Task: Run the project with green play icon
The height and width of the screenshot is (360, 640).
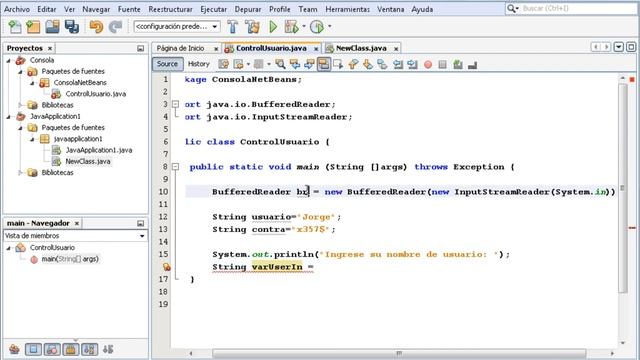Action: 273,27
